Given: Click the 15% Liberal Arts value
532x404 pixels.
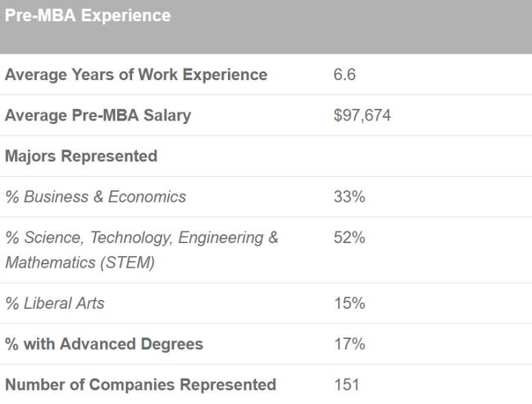Looking at the screenshot, I should coord(349,303).
